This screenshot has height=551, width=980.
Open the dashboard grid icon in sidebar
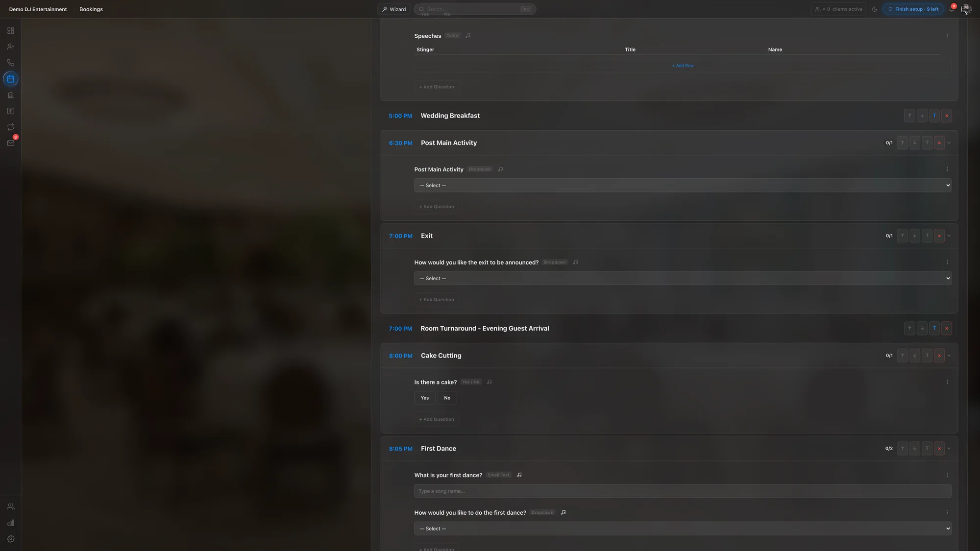tap(11, 31)
